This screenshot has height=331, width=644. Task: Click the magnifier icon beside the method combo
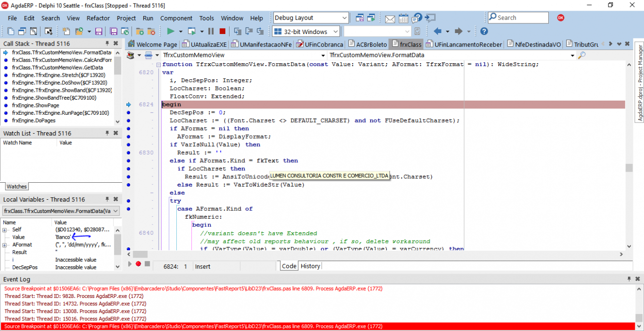pyautogui.click(x=582, y=55)
